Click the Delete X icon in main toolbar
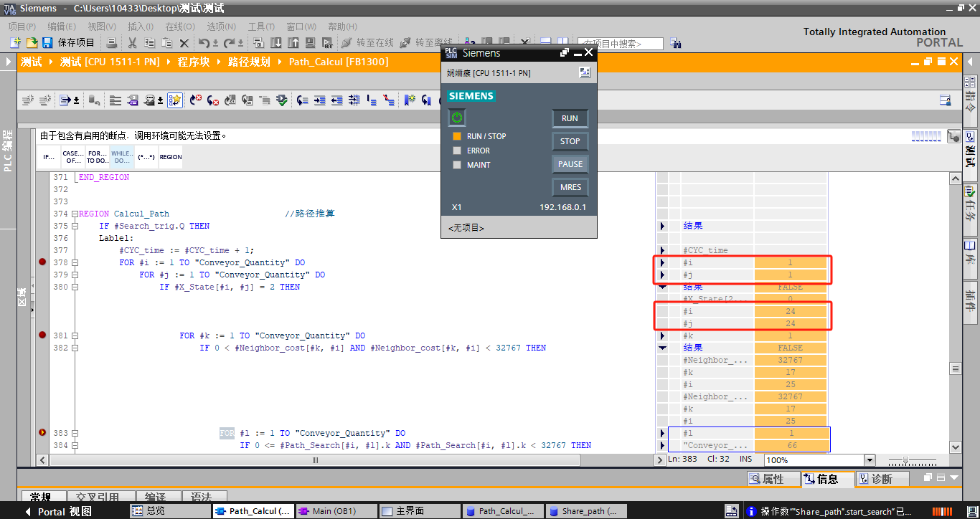Viewport: 980px width, 519px height. pos(184,43)
